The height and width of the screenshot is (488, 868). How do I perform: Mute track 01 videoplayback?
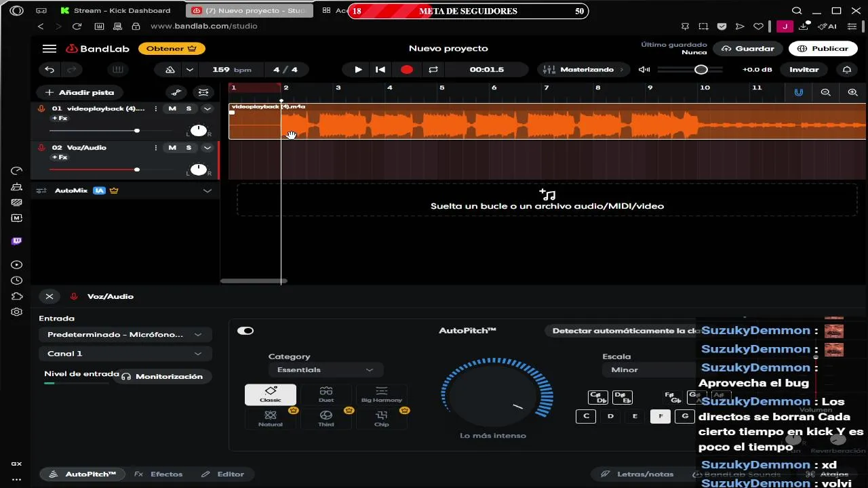coord(172,109)
